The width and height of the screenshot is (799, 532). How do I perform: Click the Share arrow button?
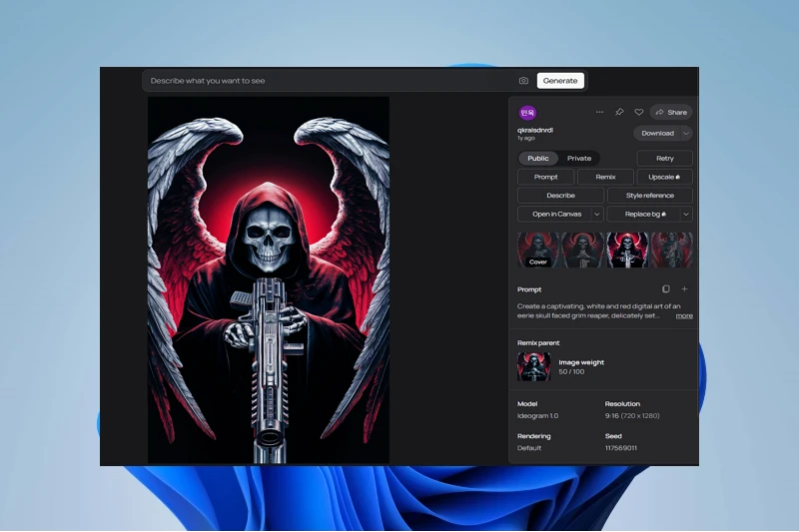click(x=671, y=113)
